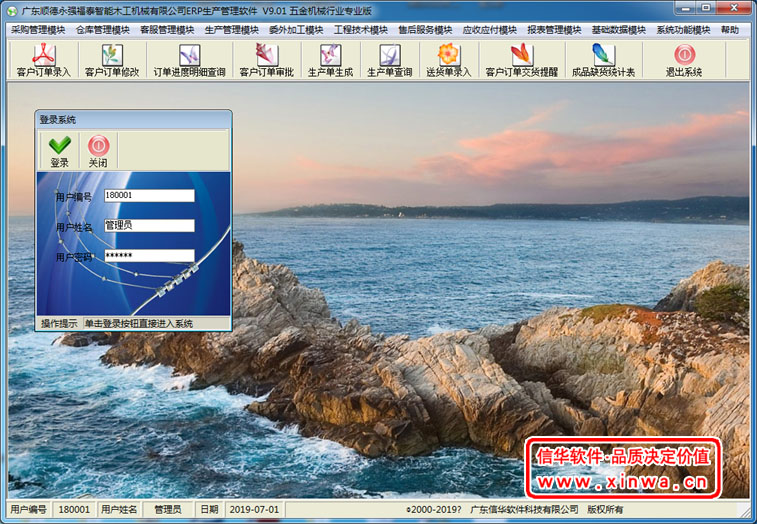
Task: Open 订单进度明细查询 toolbar icon
Action: tap(189, 60)
